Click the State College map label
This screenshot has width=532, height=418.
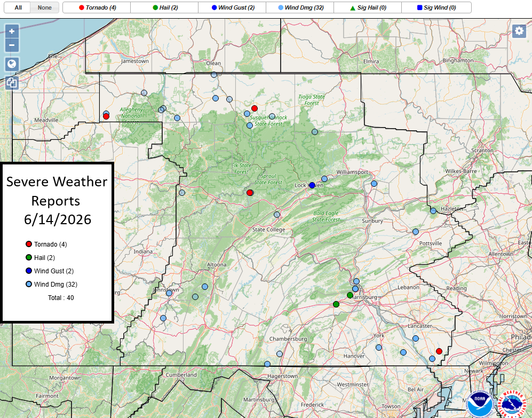click(x=269, y=230)
